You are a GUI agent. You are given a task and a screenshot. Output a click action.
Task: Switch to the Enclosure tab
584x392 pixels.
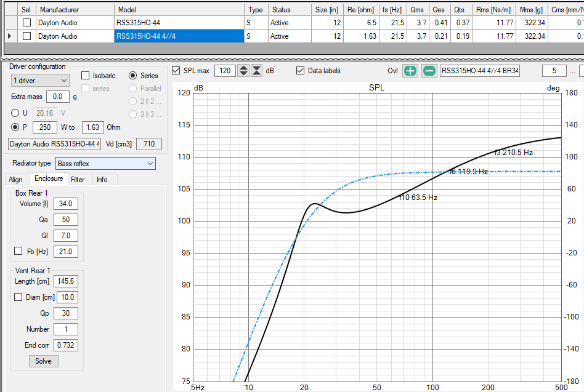pos(49,178)
